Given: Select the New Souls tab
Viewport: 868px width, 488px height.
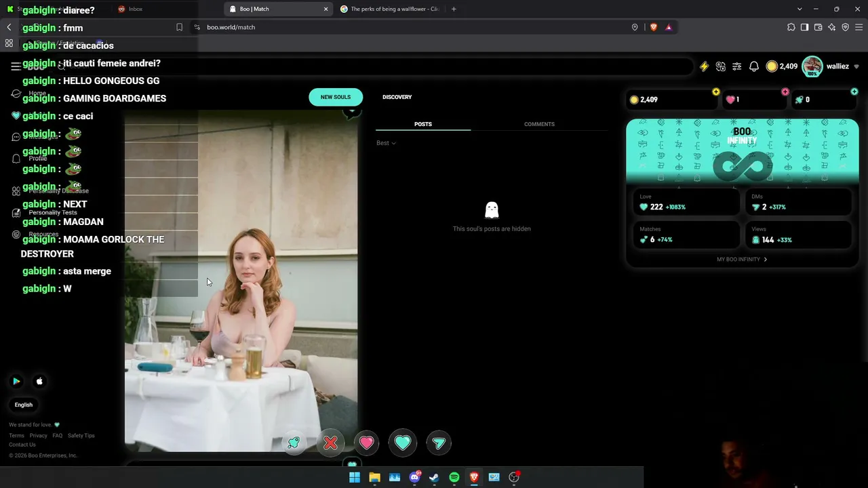Looking at the screenshot, I should coord(336,97).
